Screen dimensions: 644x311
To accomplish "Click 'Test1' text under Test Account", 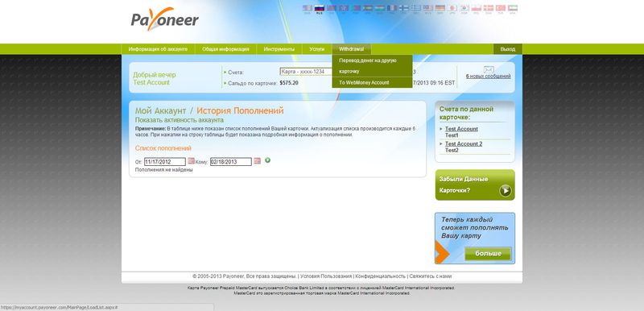I will click(x=452, y=135).
